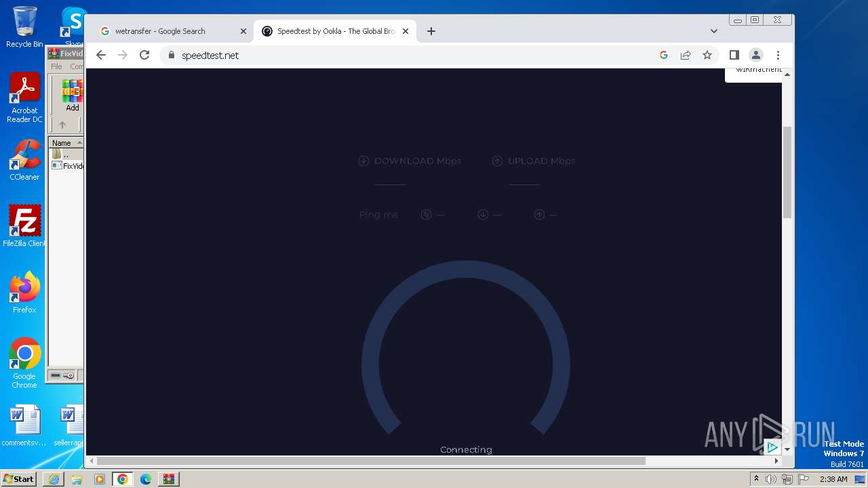This screenshot has height=488, width=868.
Task: Click the AdChoices icon at page bottom
Action: 772,447
